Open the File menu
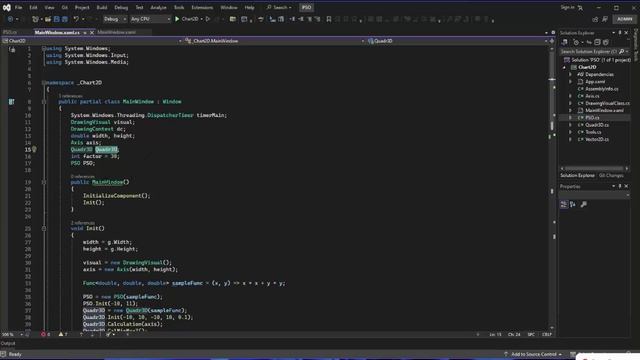Viewport: 640px width, 360px height. [x=18, y=7]
